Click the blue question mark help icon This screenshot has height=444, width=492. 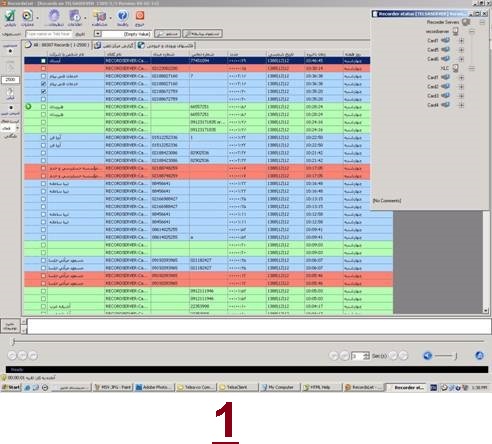pos(123,16)
